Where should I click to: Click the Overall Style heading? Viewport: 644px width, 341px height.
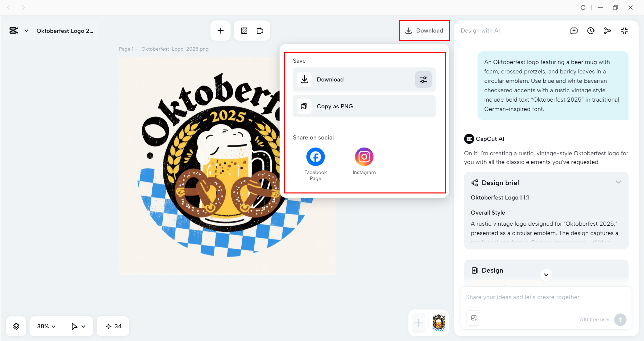click(x=488, y=213)
